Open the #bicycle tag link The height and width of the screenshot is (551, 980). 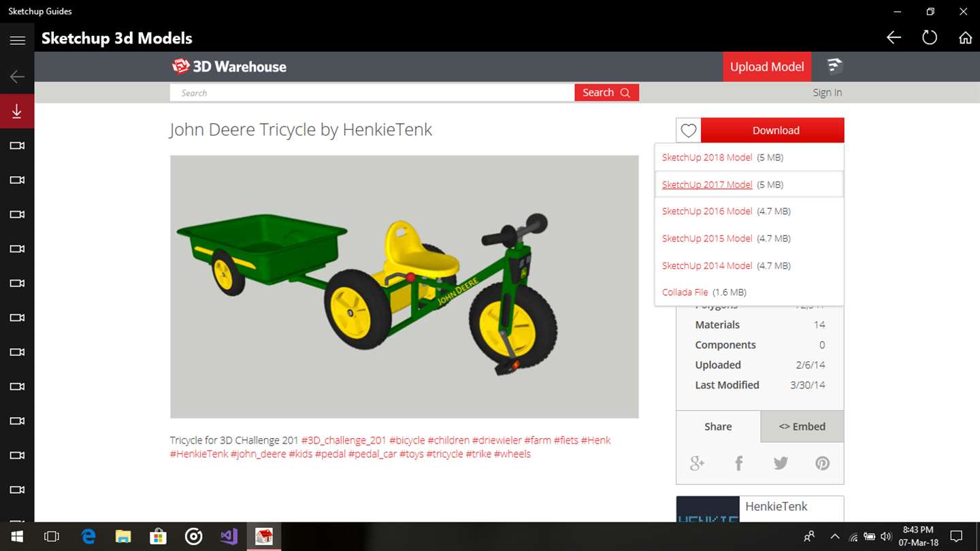coord(407,440)
